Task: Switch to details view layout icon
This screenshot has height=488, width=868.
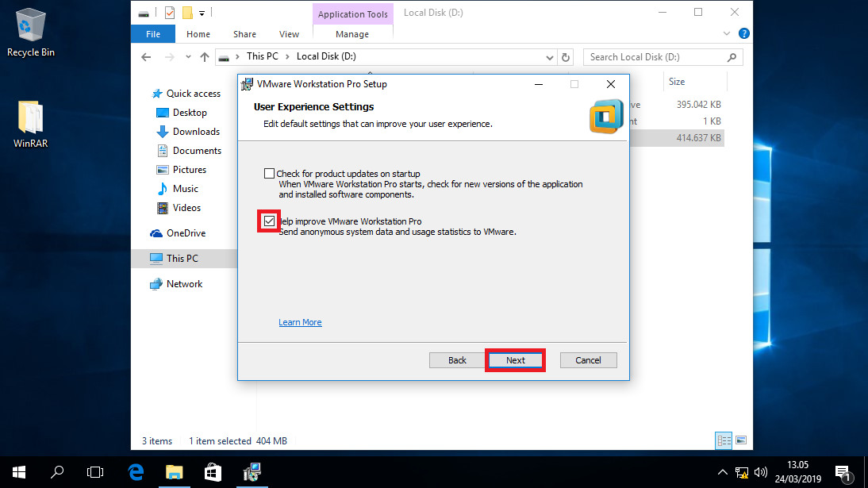Action: click(x=724, y=440)
